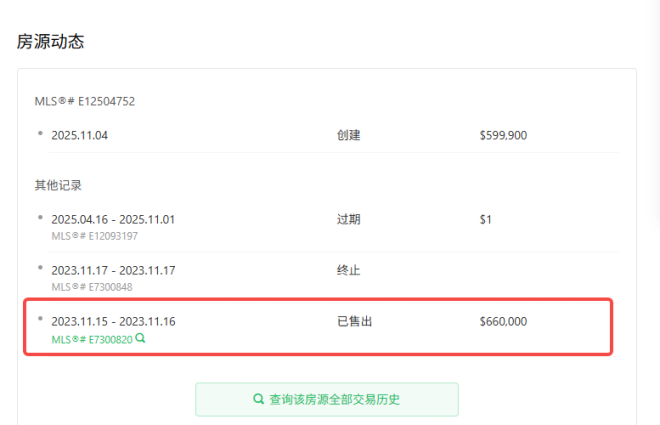Click the $599,900 listing price
Viewport: 660px width, 425px height.
[x=503, y=135]
